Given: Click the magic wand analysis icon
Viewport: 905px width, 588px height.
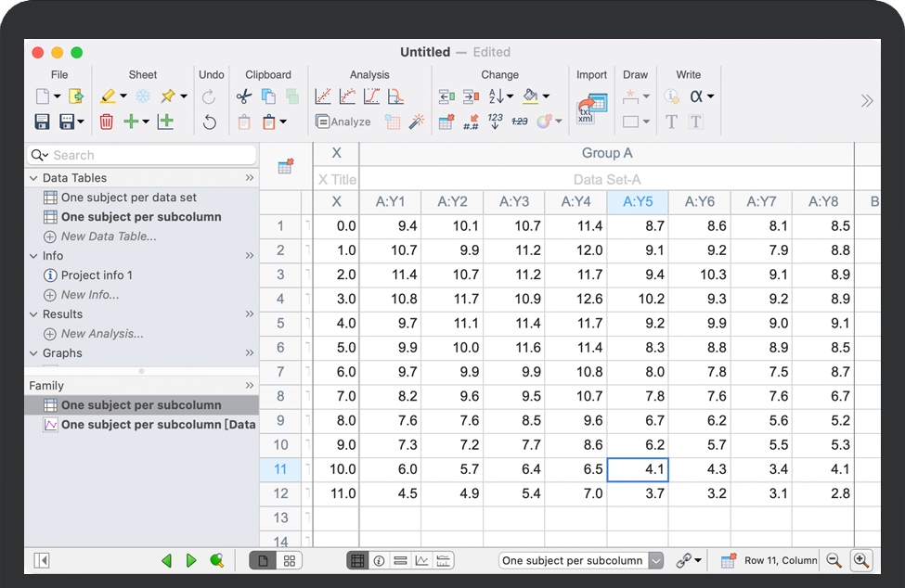Looking at the screenshot, I should point(417,121).
